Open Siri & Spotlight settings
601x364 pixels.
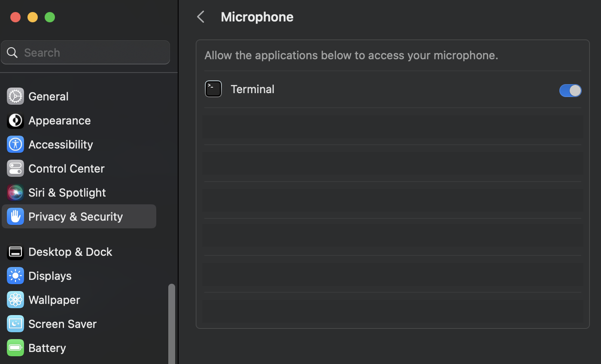[x=79, y=192]
